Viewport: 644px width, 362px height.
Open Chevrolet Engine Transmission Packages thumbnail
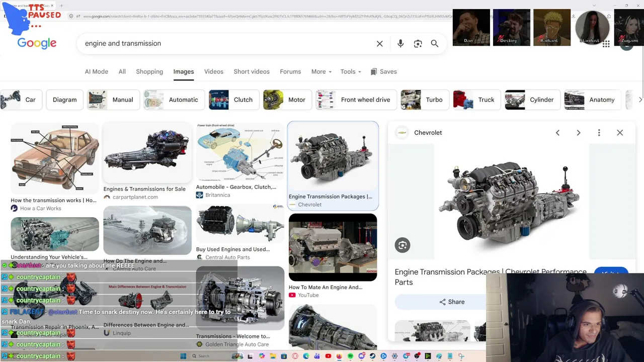coord(333,157)
